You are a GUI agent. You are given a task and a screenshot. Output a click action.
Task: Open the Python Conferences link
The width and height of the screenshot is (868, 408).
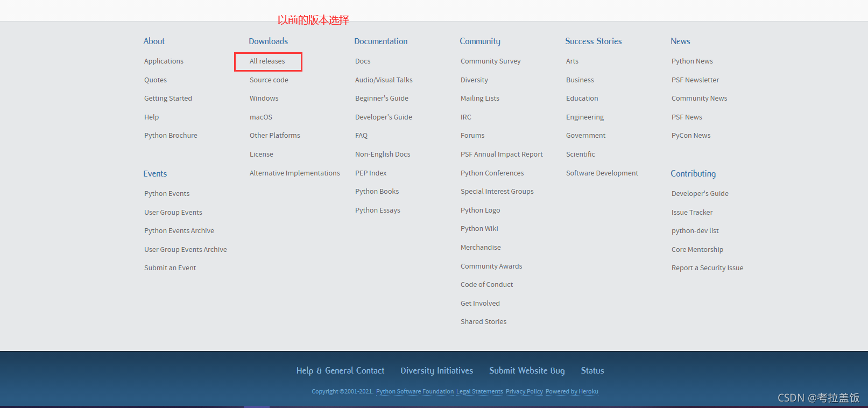click(x=492, y=173)
